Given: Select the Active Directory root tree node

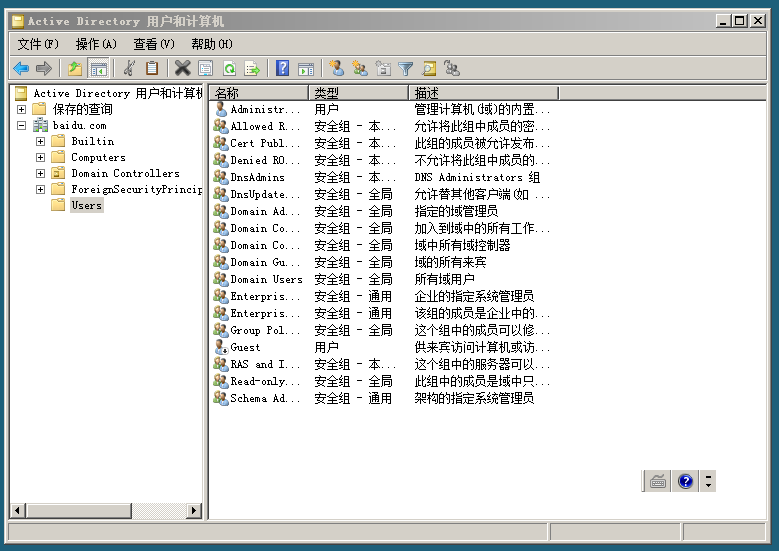Looking at the screenshot, I should (118, 93).
